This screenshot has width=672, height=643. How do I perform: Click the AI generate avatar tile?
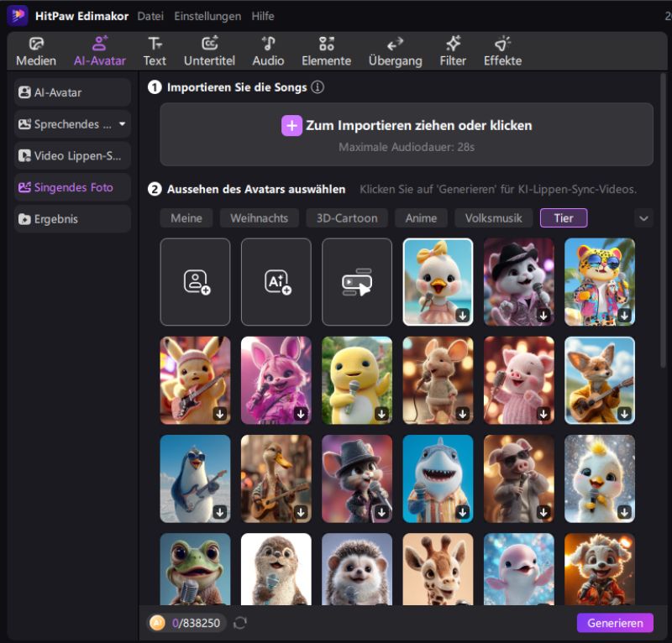tap(276, 282)
